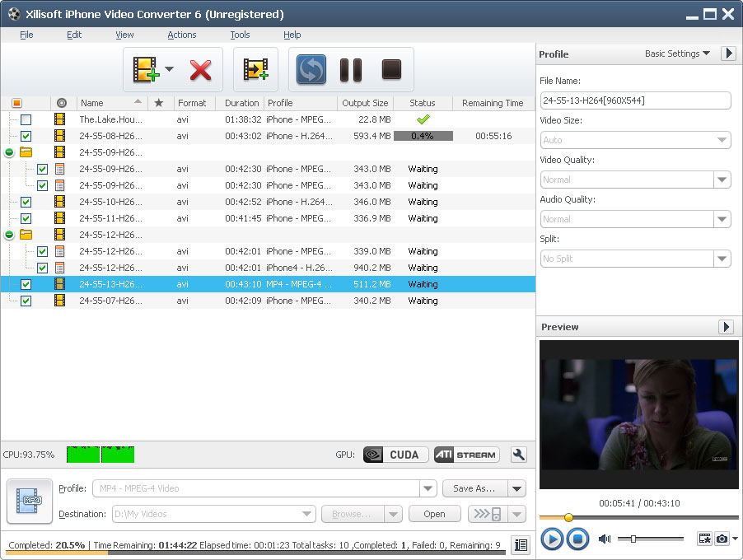
Task: Check the box for The.Lake.Hou... file
Action: coord(26,119)
